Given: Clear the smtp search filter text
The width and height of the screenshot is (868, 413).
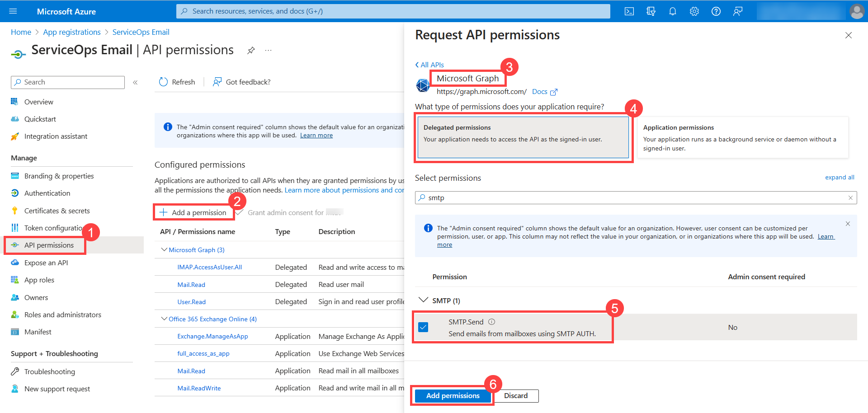Looking at the screenshot, I should click(850, 198).
